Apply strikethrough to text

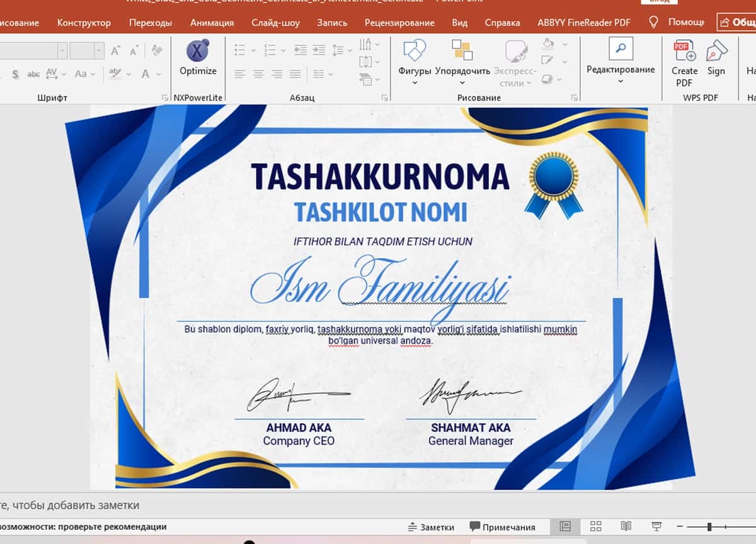tap(33, 74)
